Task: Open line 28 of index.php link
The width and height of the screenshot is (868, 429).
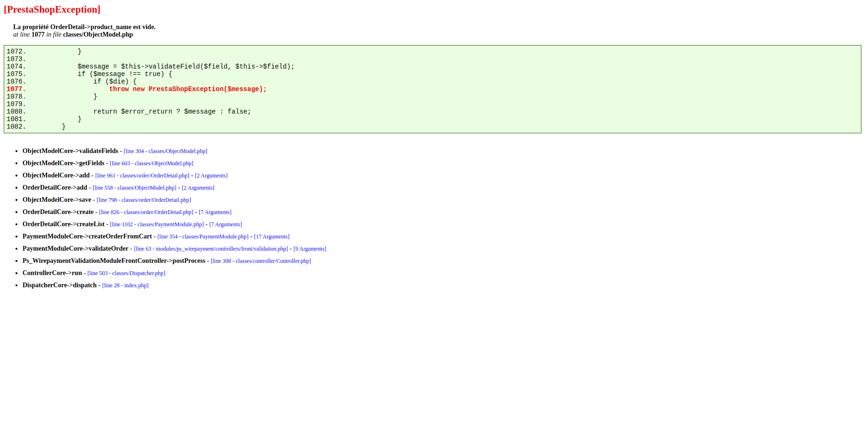Action: pyautogui.click(x=125, y=285)
